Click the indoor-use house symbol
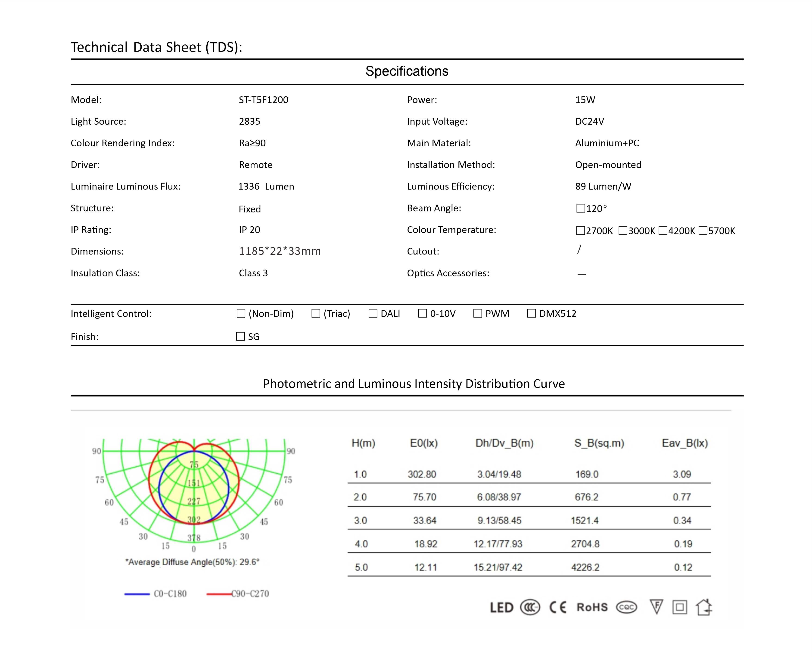 [x=704, y=607]
